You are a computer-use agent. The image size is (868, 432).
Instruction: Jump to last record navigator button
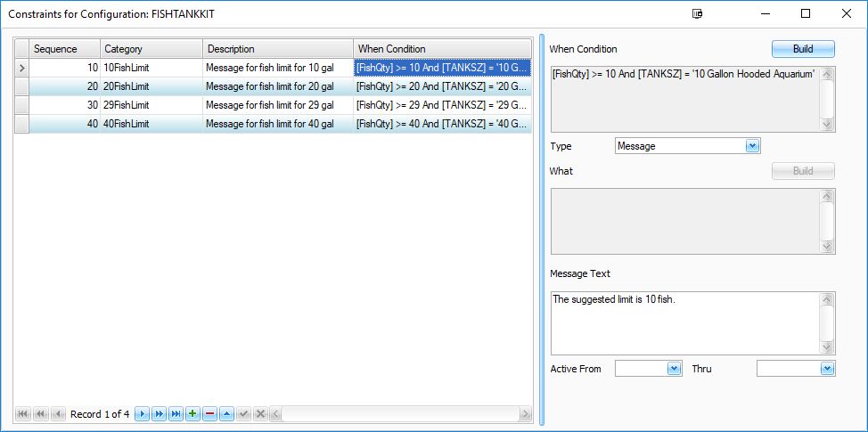point(176,414)
